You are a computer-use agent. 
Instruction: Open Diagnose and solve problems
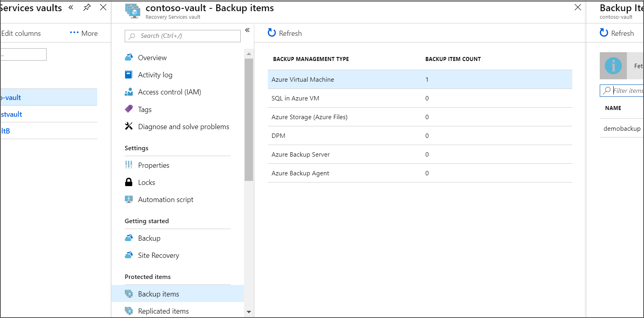(184, 127)
